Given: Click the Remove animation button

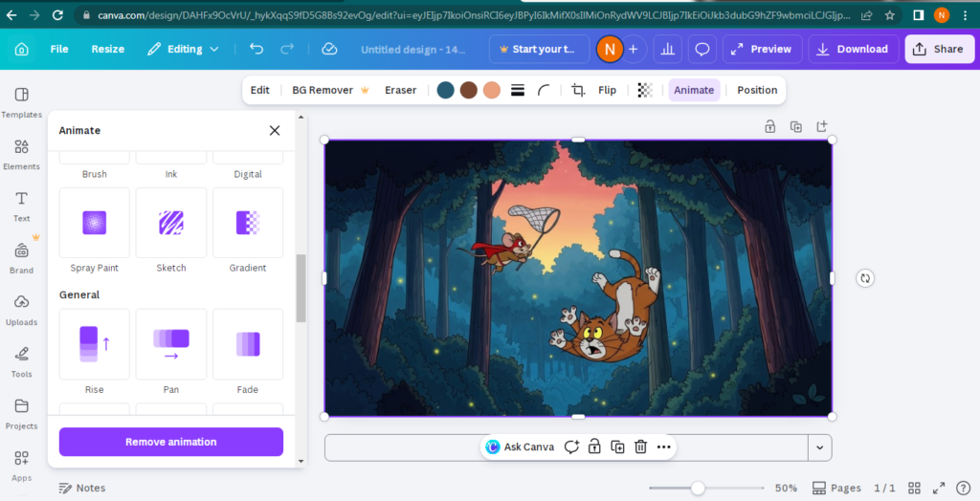Looking at the screenshot, I should click(171, 442).
